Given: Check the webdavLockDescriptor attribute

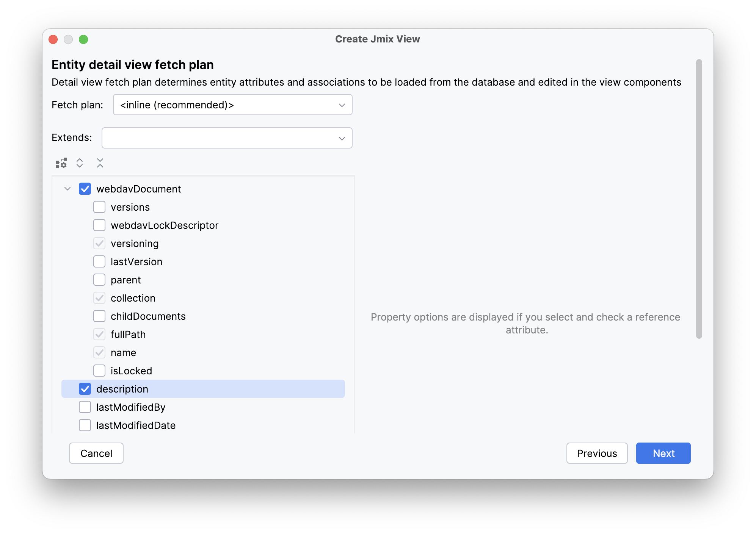Looking at the screenshot, I should click(99, 225).
